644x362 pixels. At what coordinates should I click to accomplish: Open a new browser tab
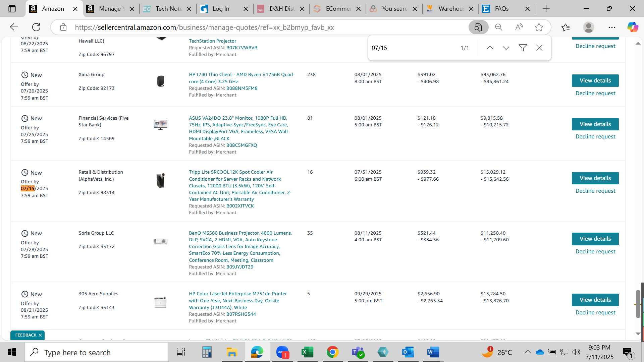point(546,9)
